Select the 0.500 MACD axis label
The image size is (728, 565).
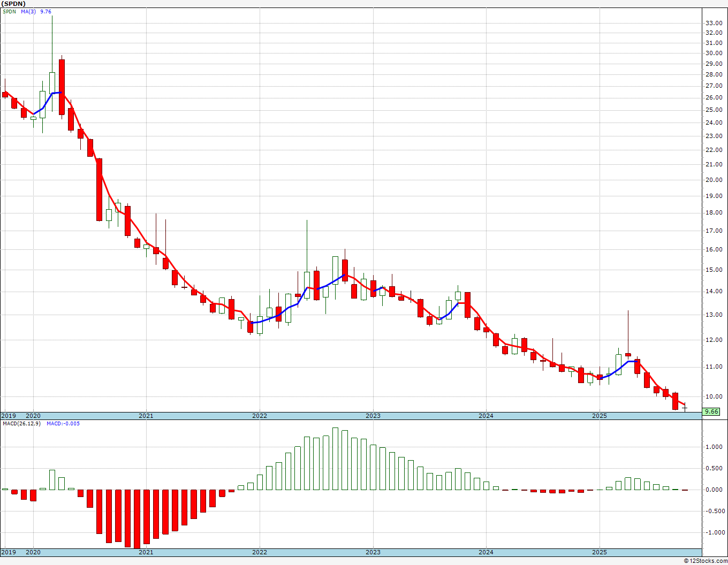[715, 468]
